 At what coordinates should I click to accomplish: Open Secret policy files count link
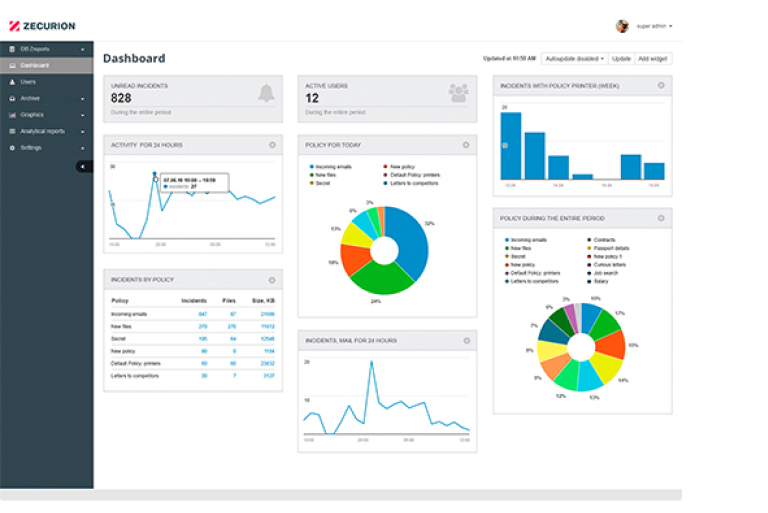(x=233, y=339)
